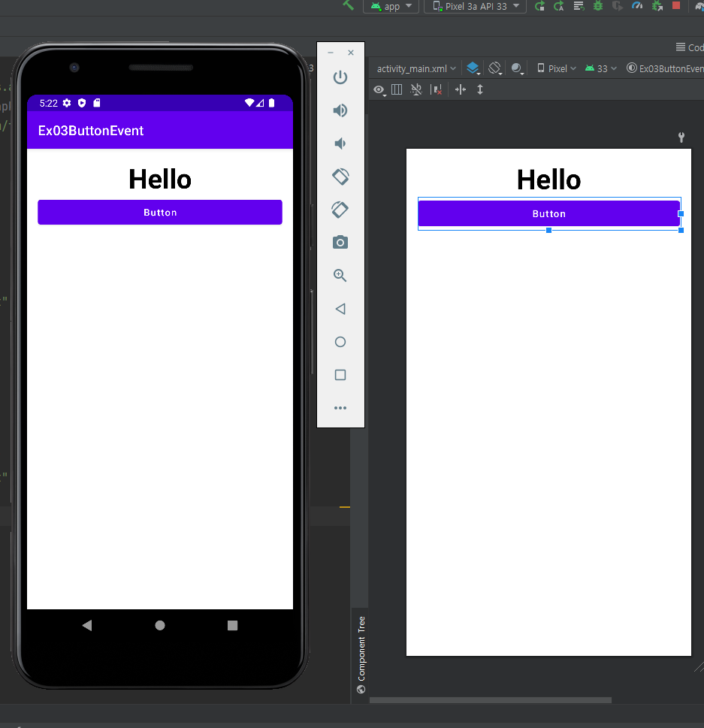704x728 pixels.
Task: Open the Pixel 3a API 33 device dropdown
Action: click(475, 6)
